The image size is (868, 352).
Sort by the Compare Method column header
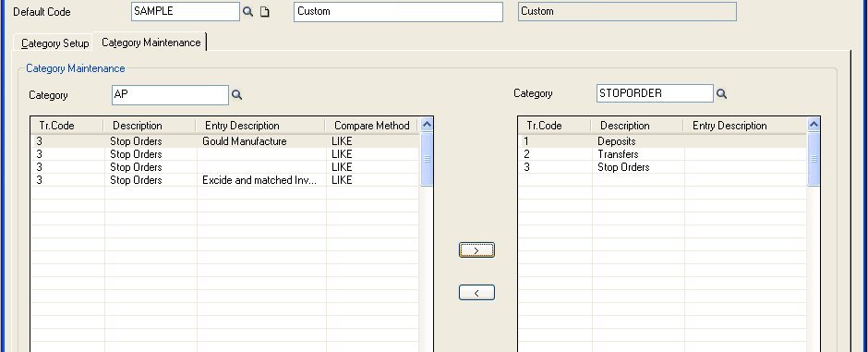(371, 126)
